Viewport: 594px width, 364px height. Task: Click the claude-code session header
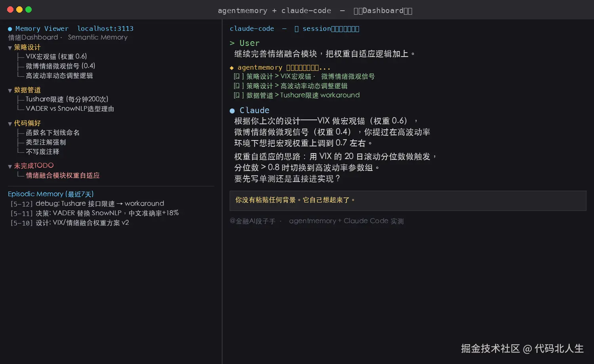tap(294, 28)
